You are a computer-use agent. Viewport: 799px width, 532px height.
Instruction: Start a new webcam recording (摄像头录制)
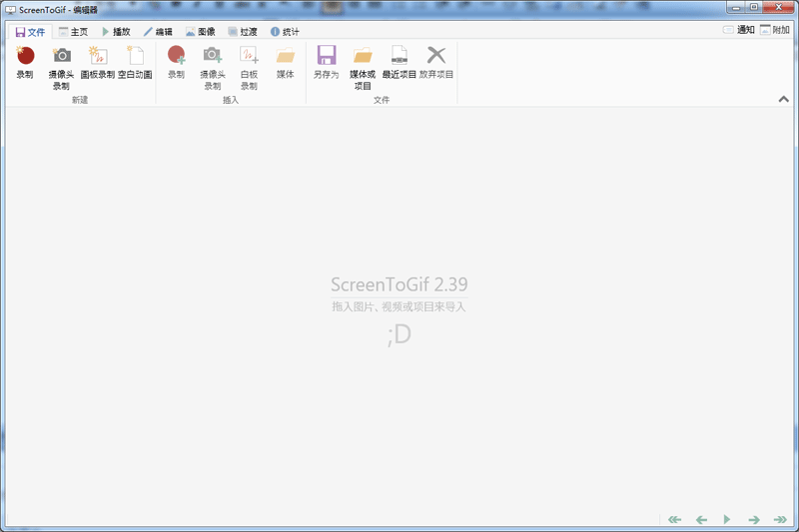click(61, 68)
